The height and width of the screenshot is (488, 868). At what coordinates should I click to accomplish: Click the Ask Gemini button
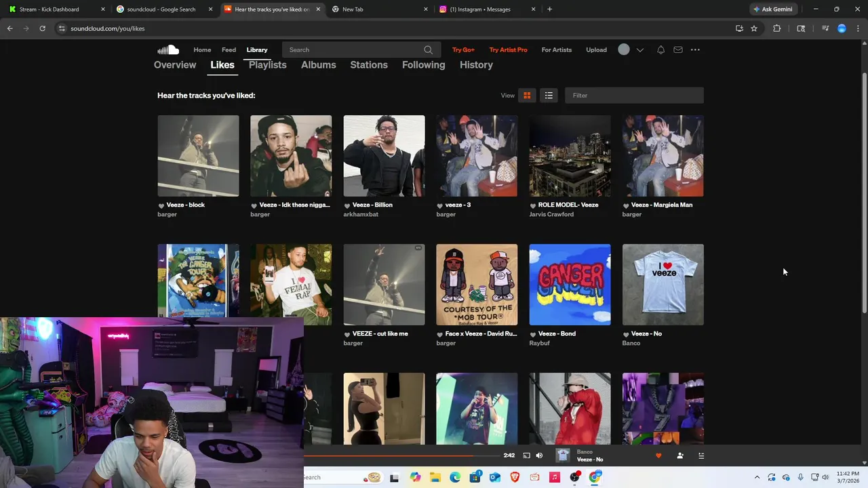773,9
